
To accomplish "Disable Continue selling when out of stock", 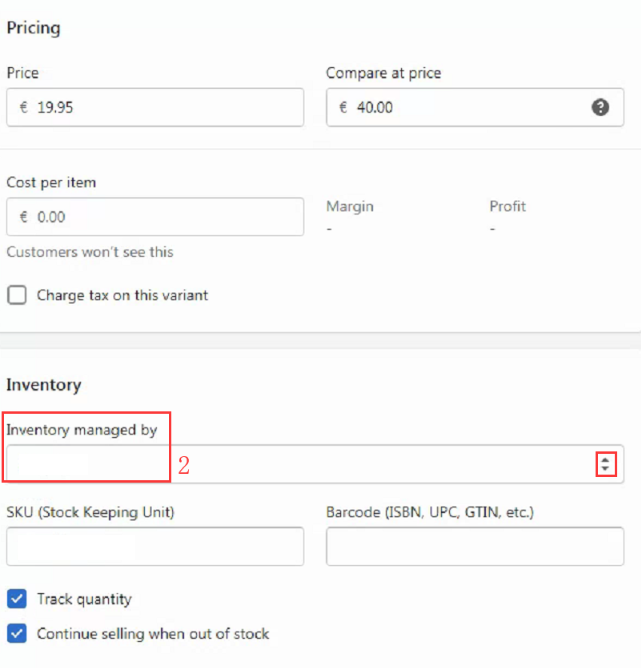I will pyautogui.click(x=17, y=633).
